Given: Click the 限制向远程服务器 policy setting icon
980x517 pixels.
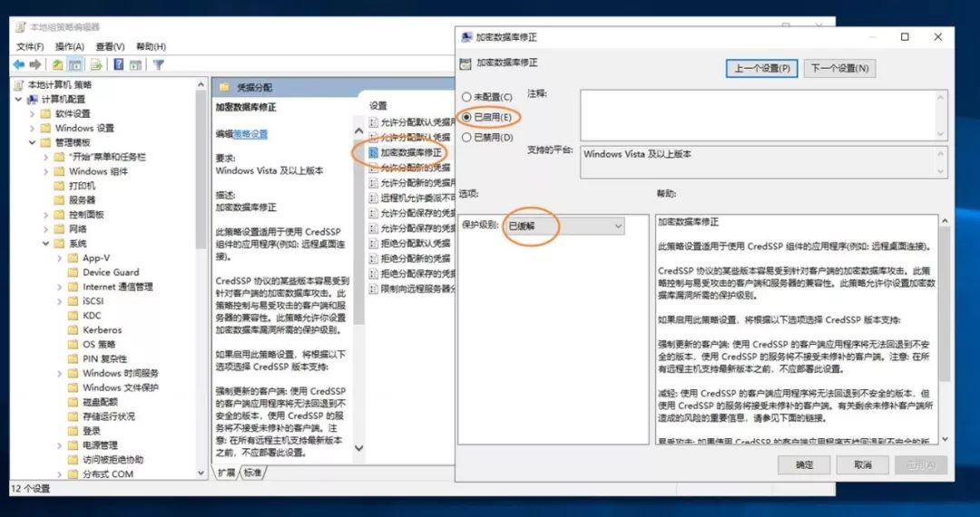Looking at the screenshot, I should (x=374, y=288).
